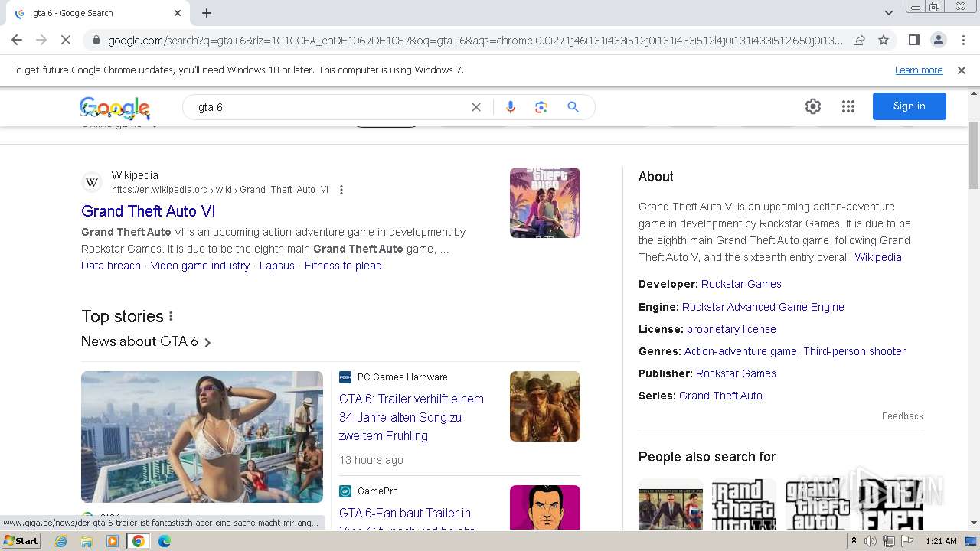Open the Lapsus sitelink
This screenshot has width=980, height=551.
277,266
